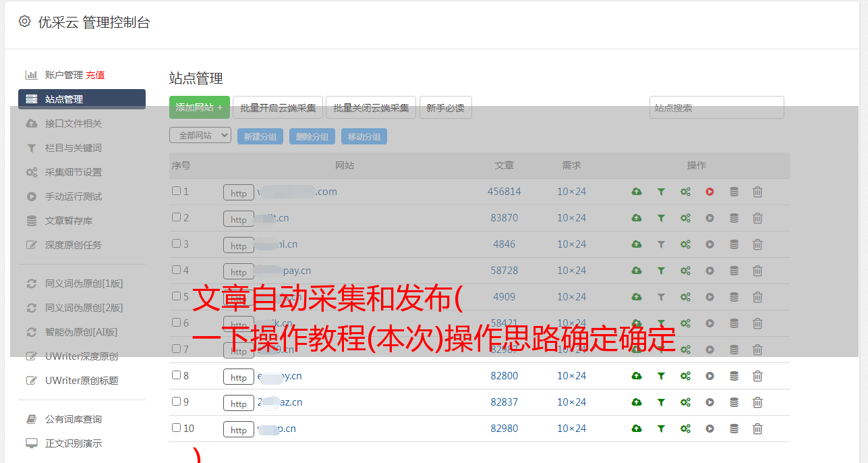Tick the checkbox for site 1
868x463 pixels.
[x=176, y=191]
